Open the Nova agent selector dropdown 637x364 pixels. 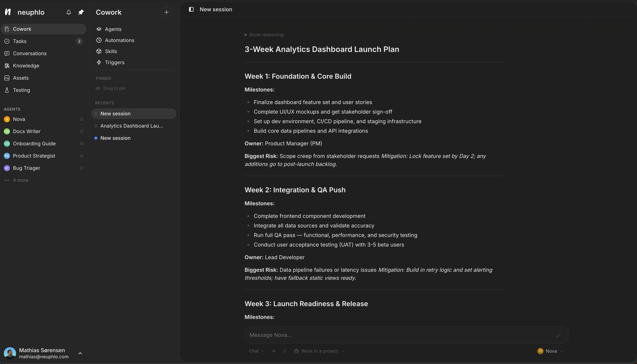pyautogui.click(x=550, y=351)
